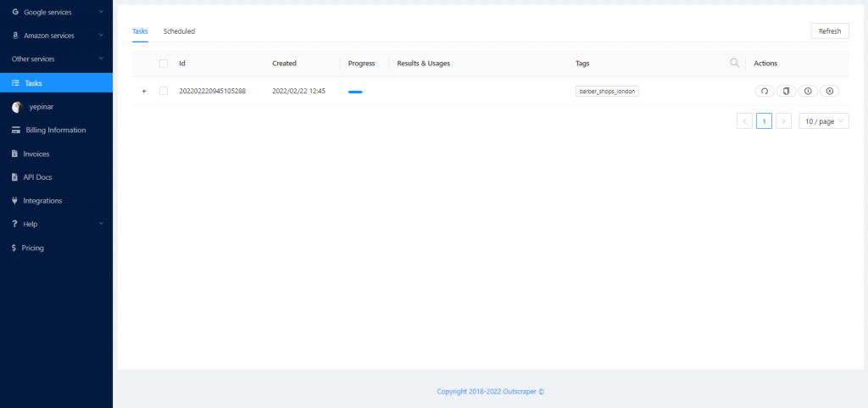
Task: Select page 1 in pagination
Action: (764, 121)
